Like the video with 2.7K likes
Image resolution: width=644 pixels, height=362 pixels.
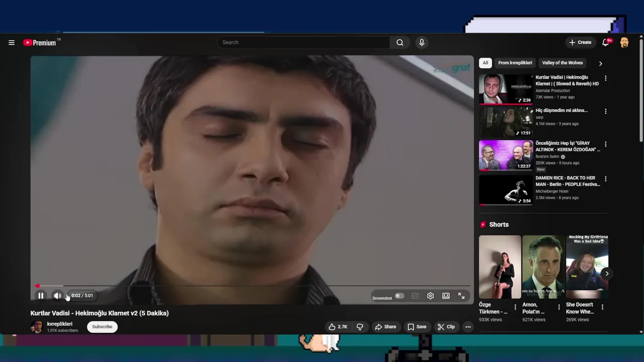point(338,327)
